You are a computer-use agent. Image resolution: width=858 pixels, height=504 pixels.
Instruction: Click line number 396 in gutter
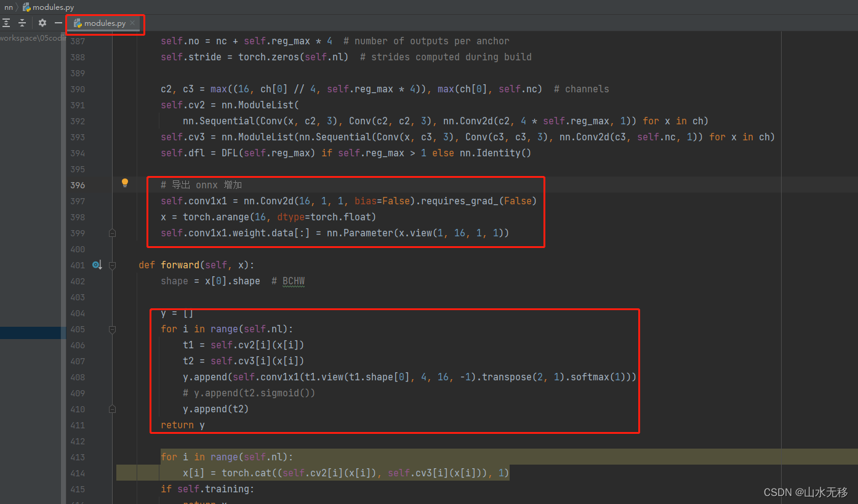pyautogui.click(x=78, y=185)
